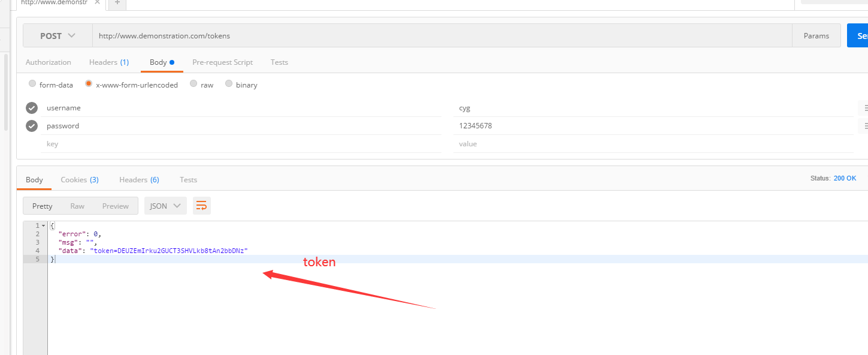Toggle word wrap icon in response toolbar
Viewport: 868px width, 355px height.
pyautogui.click(x=202, y=206)
